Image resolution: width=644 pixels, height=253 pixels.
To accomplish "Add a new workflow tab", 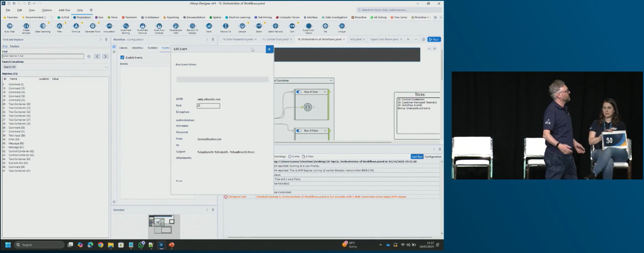I will tap(408, 40).
